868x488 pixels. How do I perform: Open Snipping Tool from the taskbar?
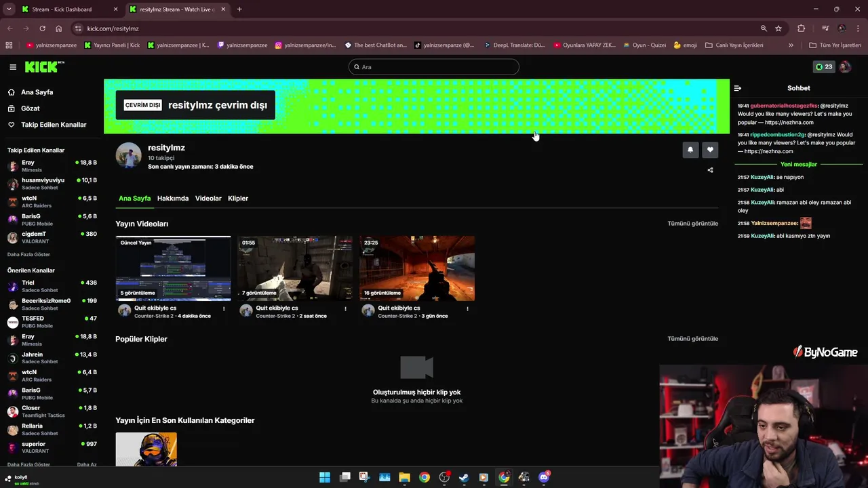coord(364,477)
